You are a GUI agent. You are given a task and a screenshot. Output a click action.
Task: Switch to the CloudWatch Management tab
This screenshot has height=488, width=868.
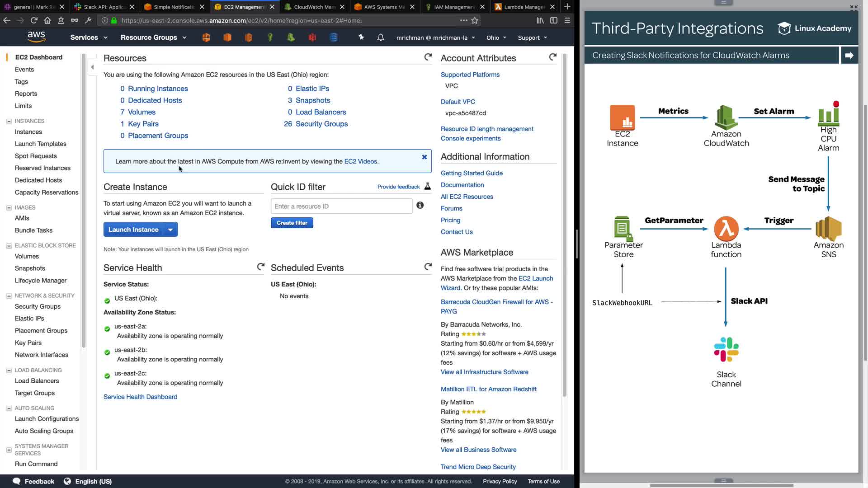point(314,7)
